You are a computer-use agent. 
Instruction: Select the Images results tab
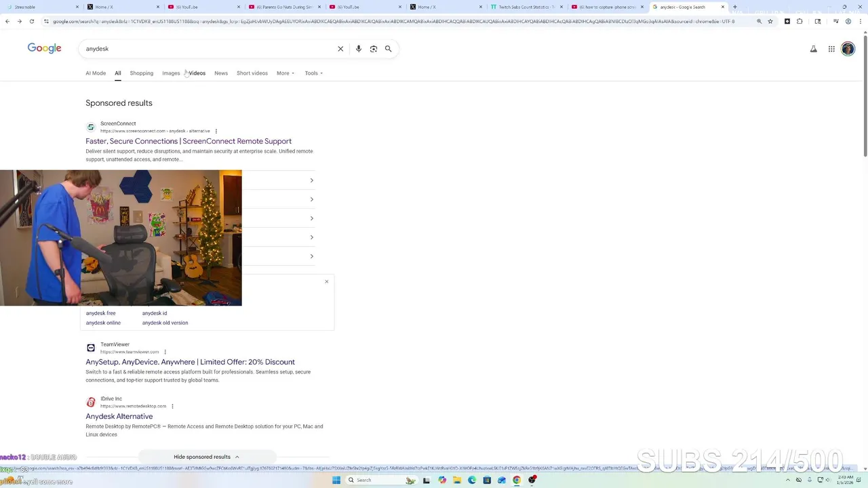(171, 73)
